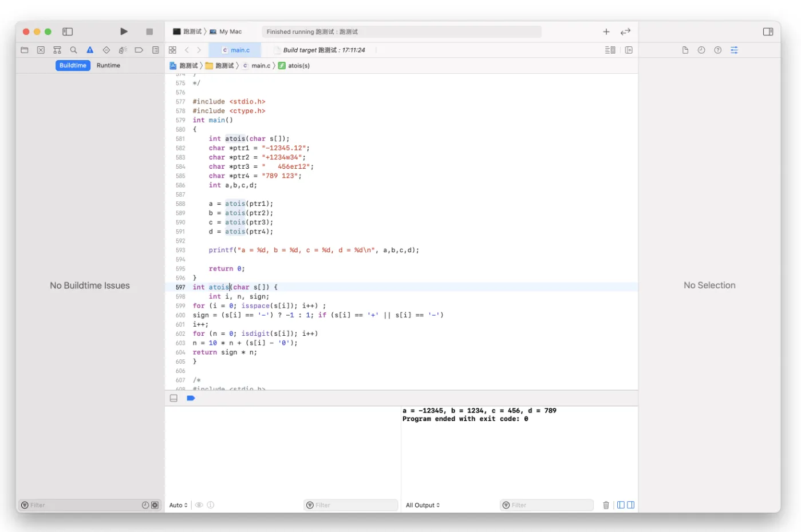The width and height of the screenshot is (801, 532).
Task: Open the Find navigator magnifier
Action: [x=73, y=50]
